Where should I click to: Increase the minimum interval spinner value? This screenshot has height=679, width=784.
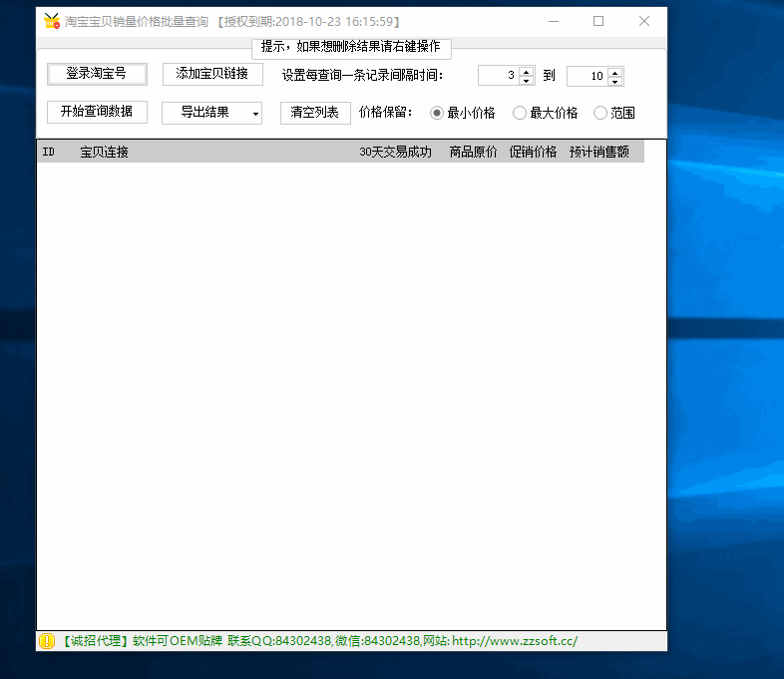point(527,72)
